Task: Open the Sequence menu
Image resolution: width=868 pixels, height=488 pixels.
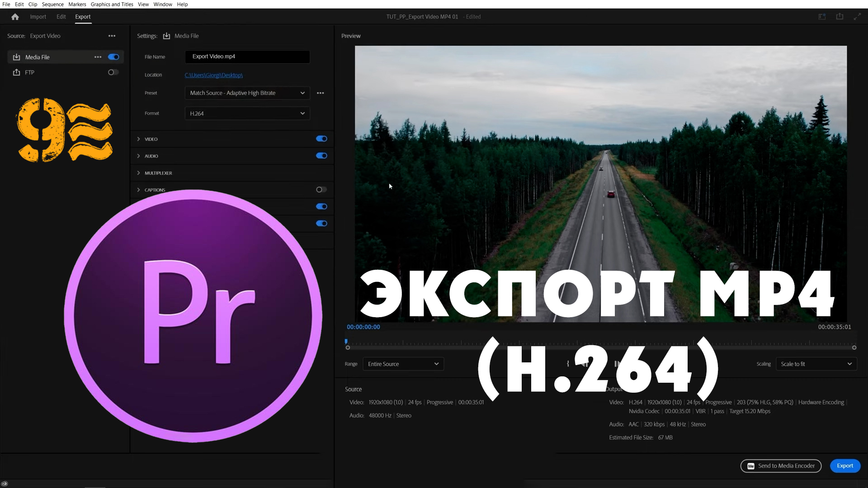Action: [52, 4]
